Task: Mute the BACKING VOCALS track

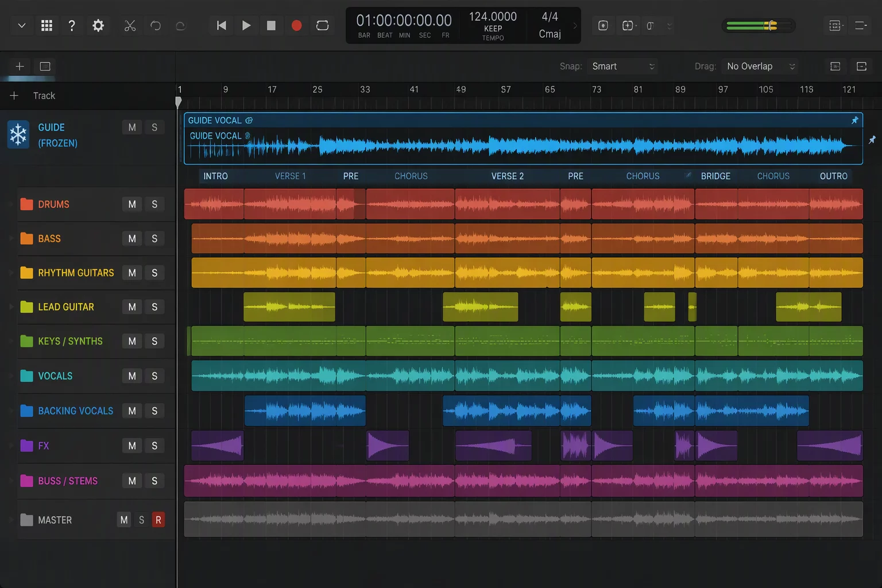Action: (x=132, y=411)
